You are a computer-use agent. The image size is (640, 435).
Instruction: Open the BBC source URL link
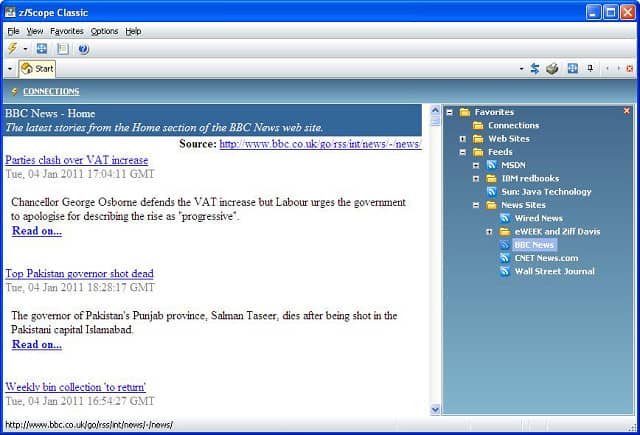[x=320, y=144]
